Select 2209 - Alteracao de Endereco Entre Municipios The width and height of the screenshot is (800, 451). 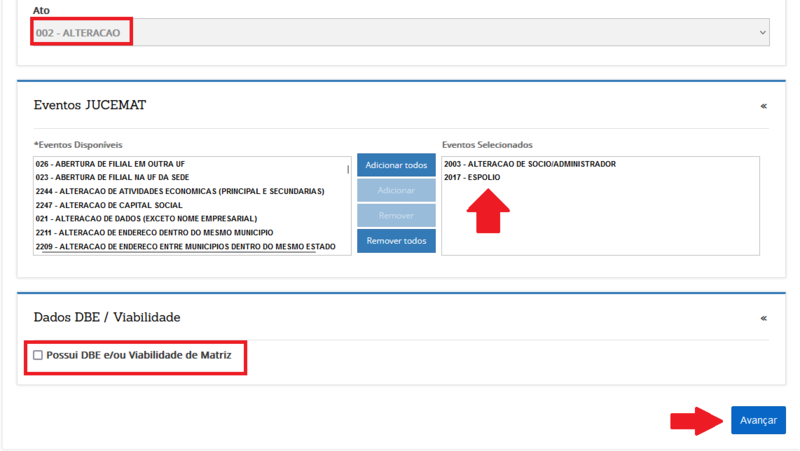[185, 246]
